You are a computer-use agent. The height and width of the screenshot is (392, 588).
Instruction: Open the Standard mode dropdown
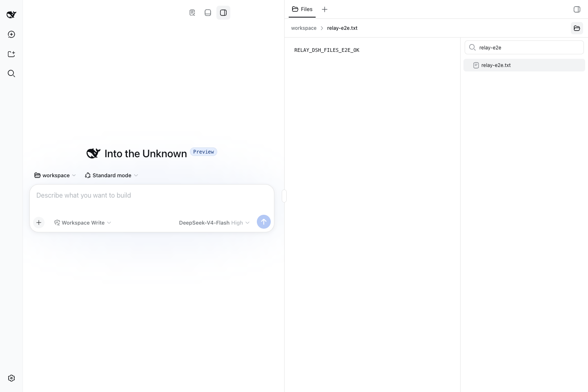point(111,175)
